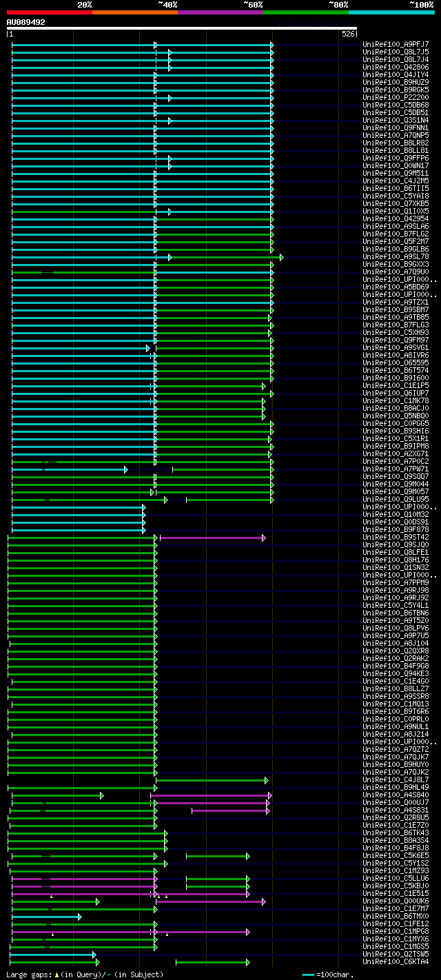Click label UniRef100_A7PPM9
This screenshot has width=441, height=980.
396,583
